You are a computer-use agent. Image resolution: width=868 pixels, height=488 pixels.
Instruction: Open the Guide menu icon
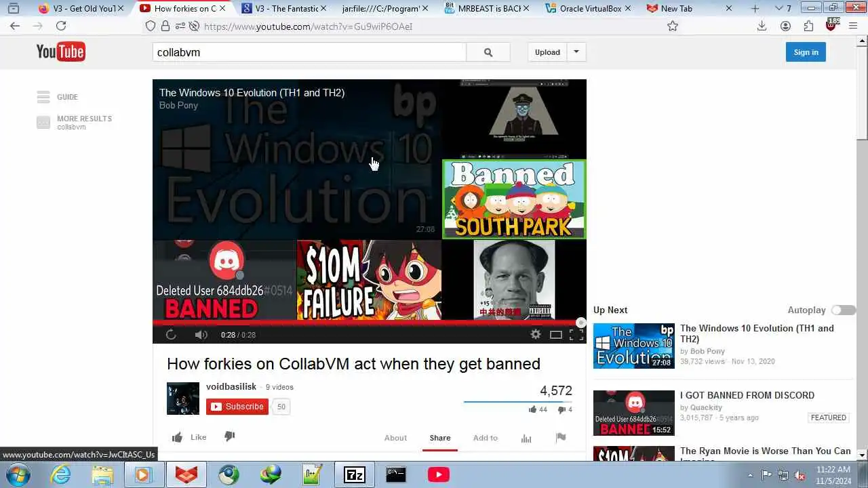click(x=43, y=97)
